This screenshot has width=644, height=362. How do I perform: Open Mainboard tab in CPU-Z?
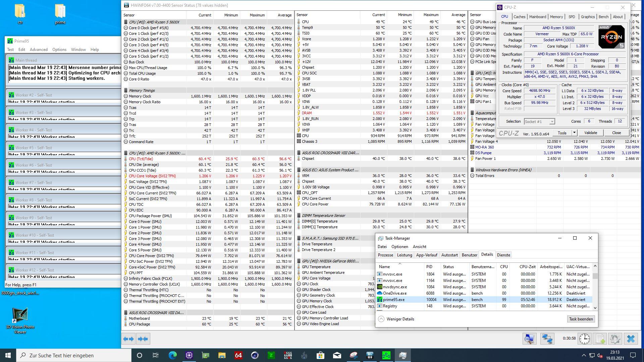(x=538, y=17)
